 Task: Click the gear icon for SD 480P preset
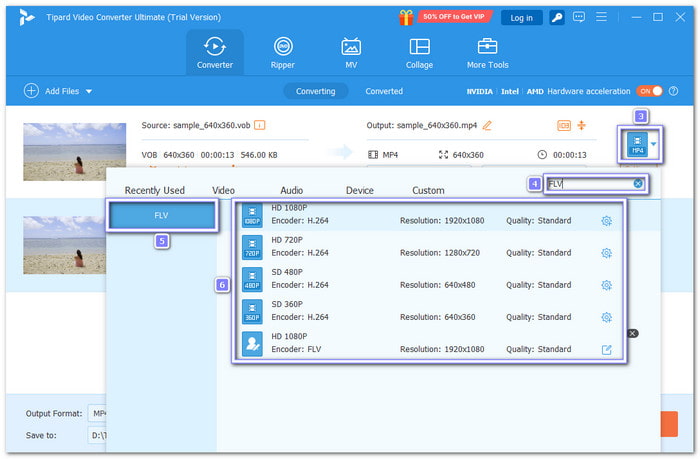606,285
